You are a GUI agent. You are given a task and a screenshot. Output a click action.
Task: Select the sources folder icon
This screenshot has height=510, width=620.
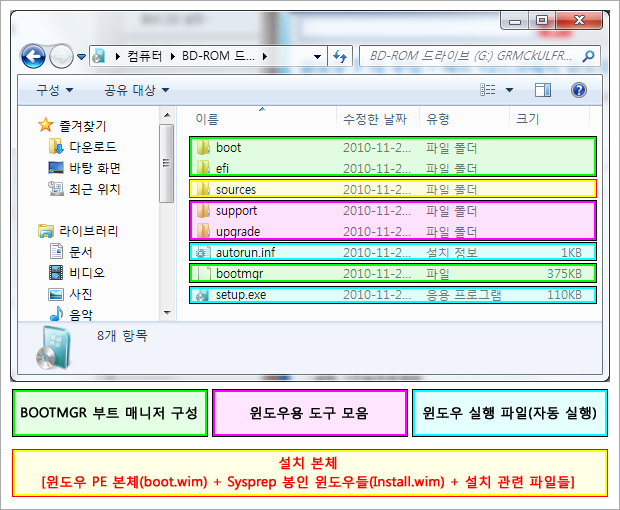[203, 189]
